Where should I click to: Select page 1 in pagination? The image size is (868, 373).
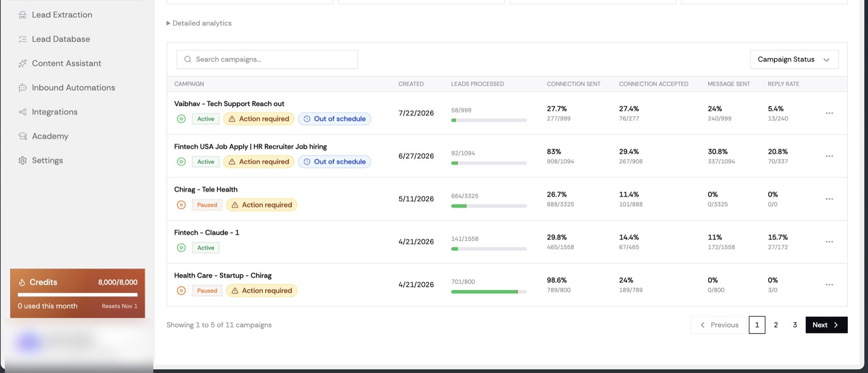tap(757, 325)
